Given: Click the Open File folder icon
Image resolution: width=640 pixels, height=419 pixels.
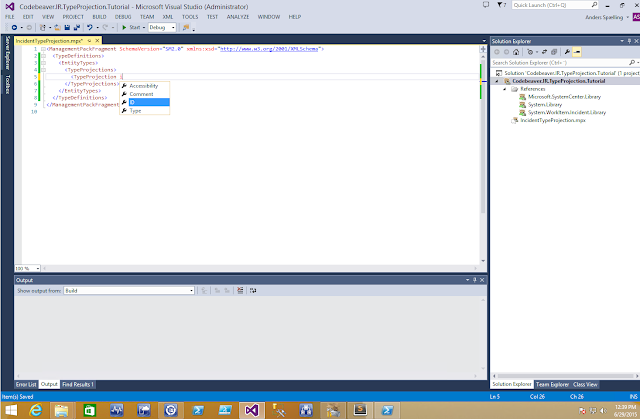Looking at the screenshot, I should click(58, 27).
